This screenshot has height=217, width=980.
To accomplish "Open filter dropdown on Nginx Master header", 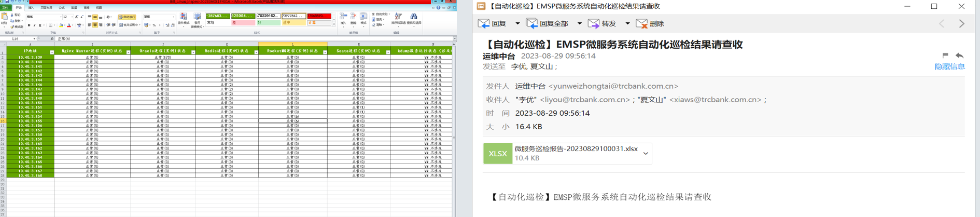I will tap(128, 52).
